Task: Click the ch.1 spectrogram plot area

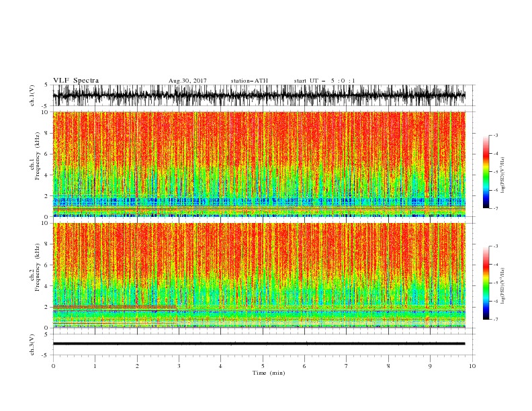Action: click(259, 164)
